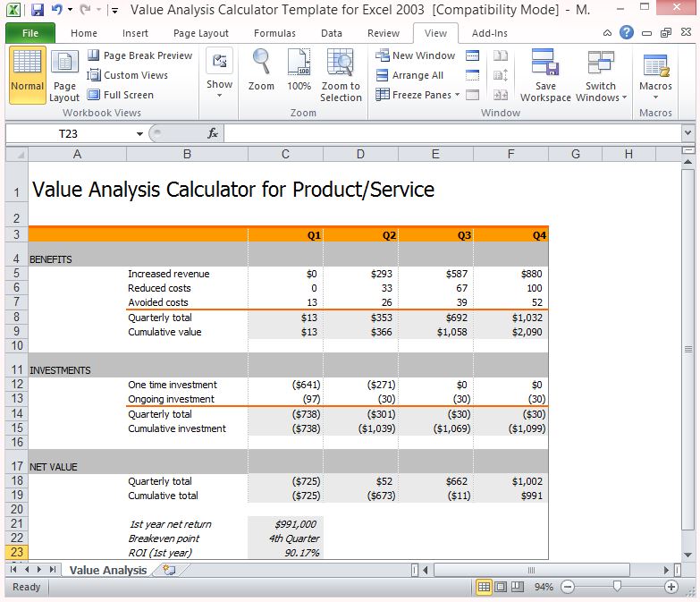Click zoom in plus button
The width and height of the screenshot is (700, 602).
[x=671, y=587]
